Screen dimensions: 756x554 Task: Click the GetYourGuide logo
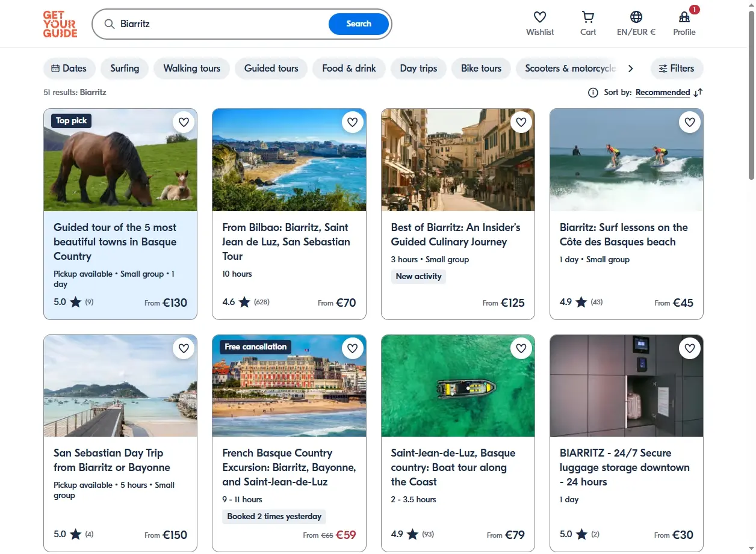[x=60, y=24]
